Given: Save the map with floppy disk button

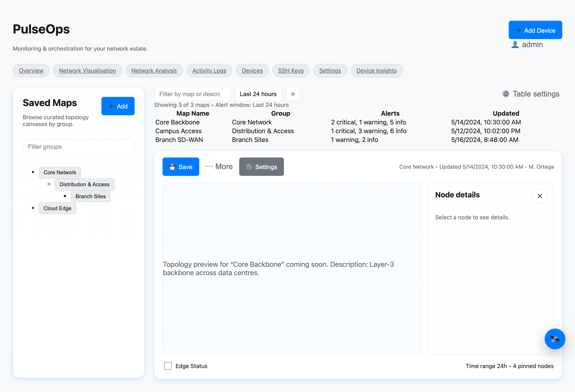Looking at the screenshot, I should coord(181,167).
